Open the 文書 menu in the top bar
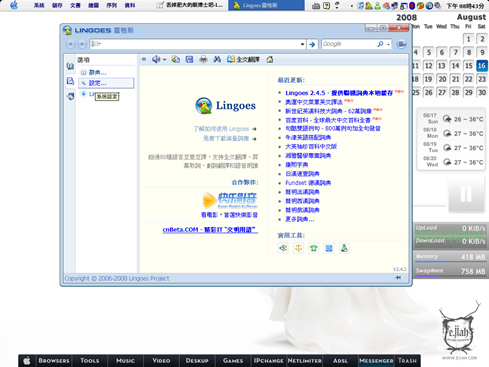 point(75,5)
